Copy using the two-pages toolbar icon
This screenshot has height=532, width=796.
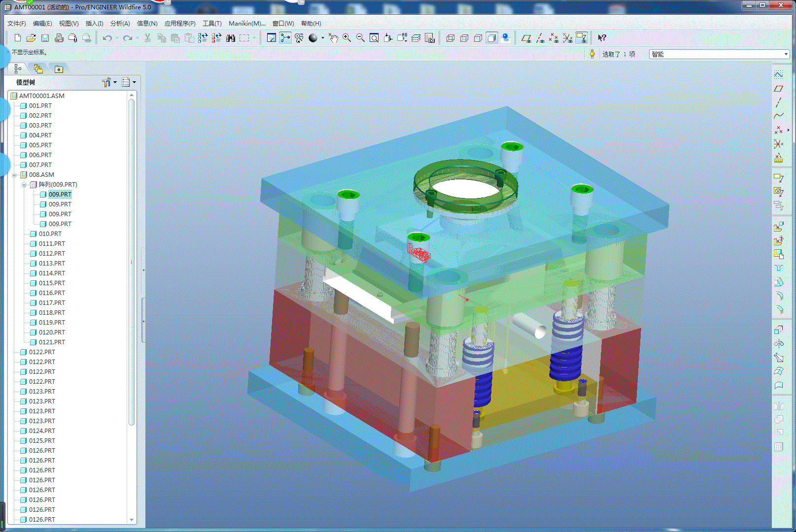pyautogui.click(x=161, y=38)
